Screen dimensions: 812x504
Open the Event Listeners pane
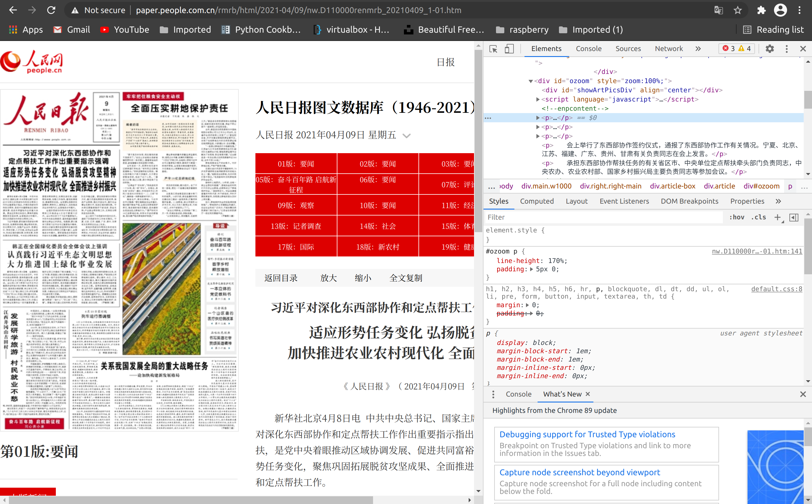tap(624, 201)
